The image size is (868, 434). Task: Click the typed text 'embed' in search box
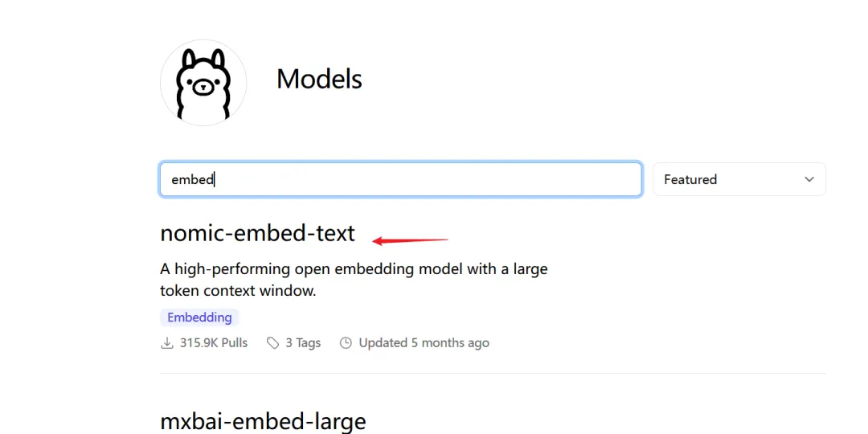192,180
